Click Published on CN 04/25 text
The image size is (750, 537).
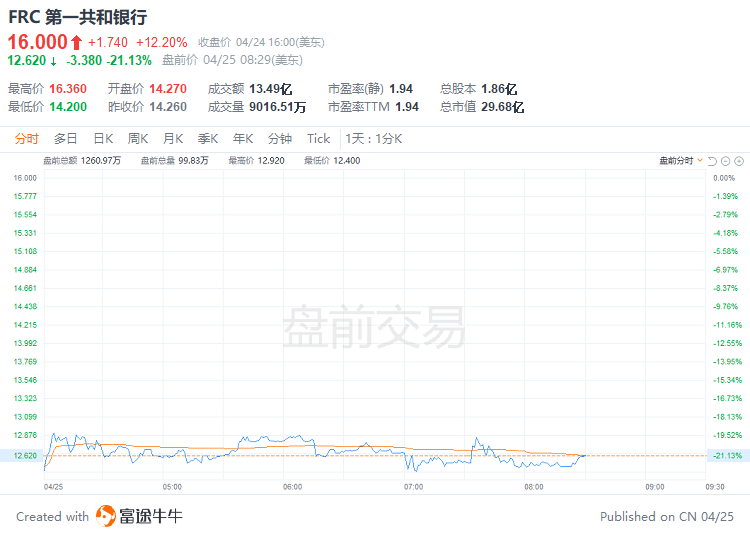pyautogui.click(x=667, y=516)
